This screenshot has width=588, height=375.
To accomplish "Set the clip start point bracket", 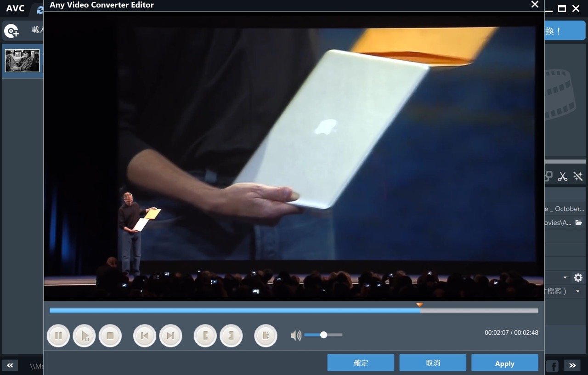I will [x=205, y=336].
